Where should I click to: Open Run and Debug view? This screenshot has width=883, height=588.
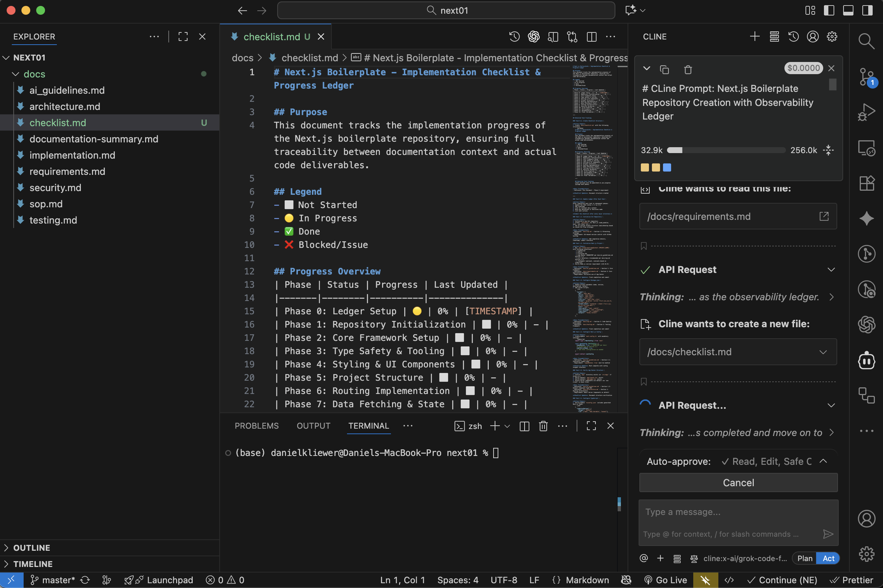click(866, 112)
